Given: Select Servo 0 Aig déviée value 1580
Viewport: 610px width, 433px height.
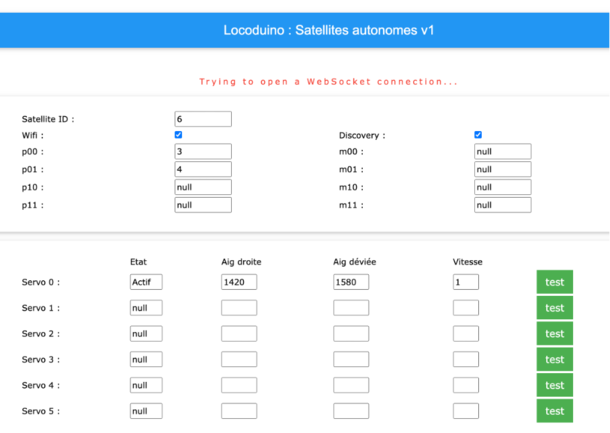Looking at the screenshot, I should click(351, 282).
